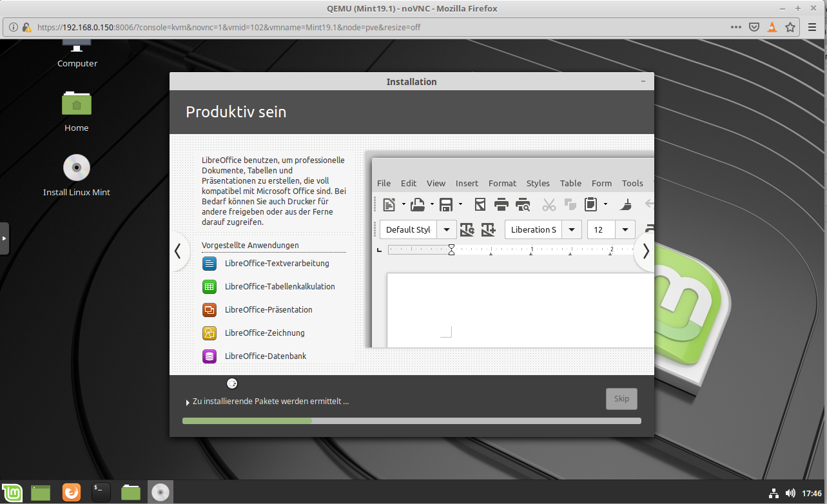Click the Copy icon in the LibreOffice preview
The width and height of the screenshot is (827, 504).
(570, 205)
